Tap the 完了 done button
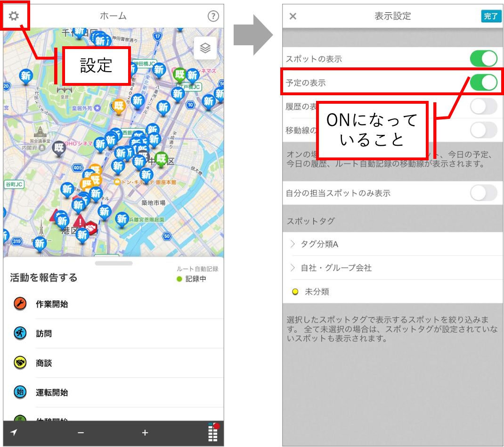The image size is (504, 447). [x=491, y=16]
